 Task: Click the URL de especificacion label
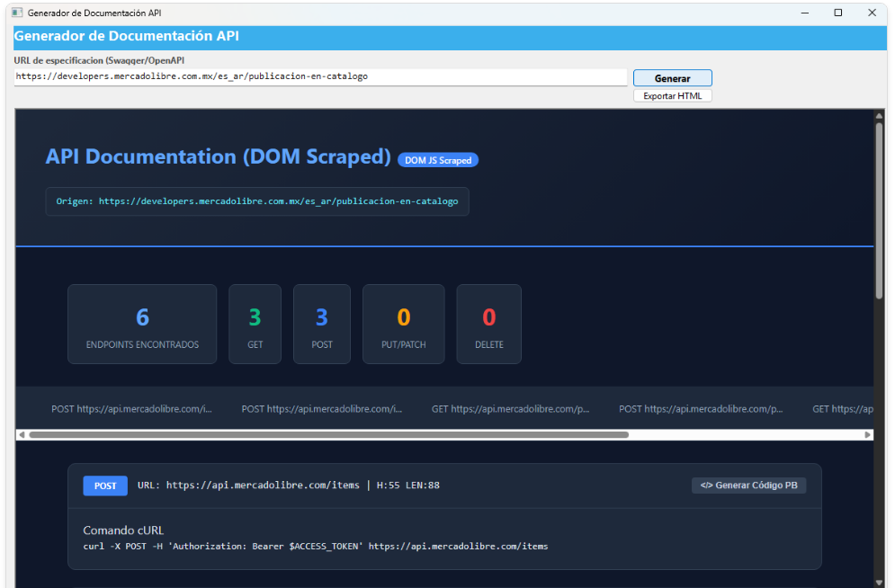(99, 60)
